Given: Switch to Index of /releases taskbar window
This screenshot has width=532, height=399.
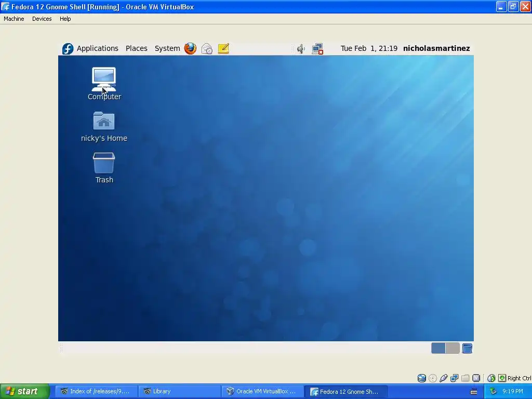Looking at the screenshot, I should point(97,391).
